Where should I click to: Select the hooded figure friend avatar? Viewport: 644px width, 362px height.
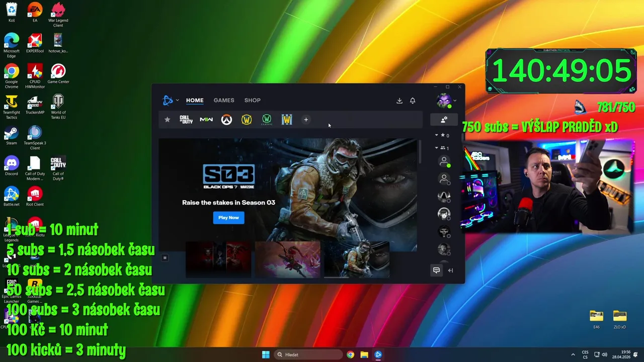coord(444,196)
